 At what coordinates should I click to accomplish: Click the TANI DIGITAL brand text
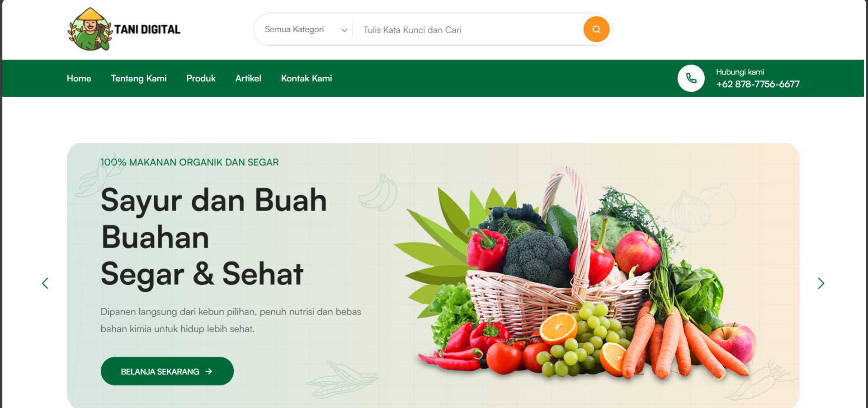pos(147,29)
